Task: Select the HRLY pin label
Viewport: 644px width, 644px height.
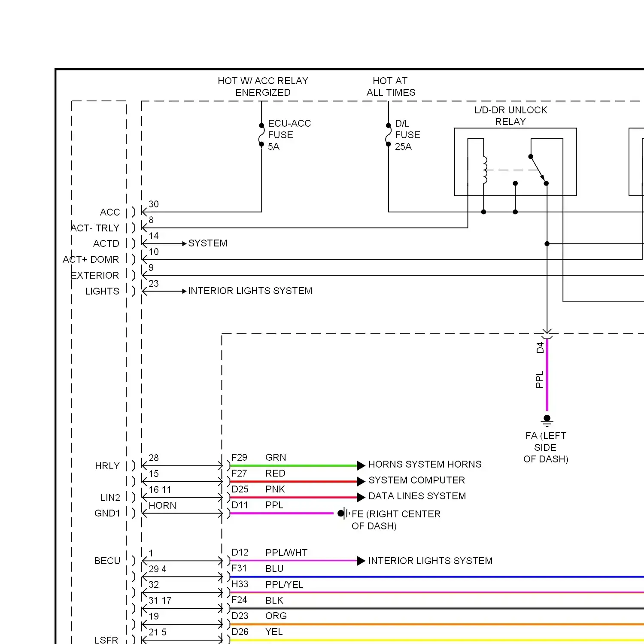Action: (107, 466)
